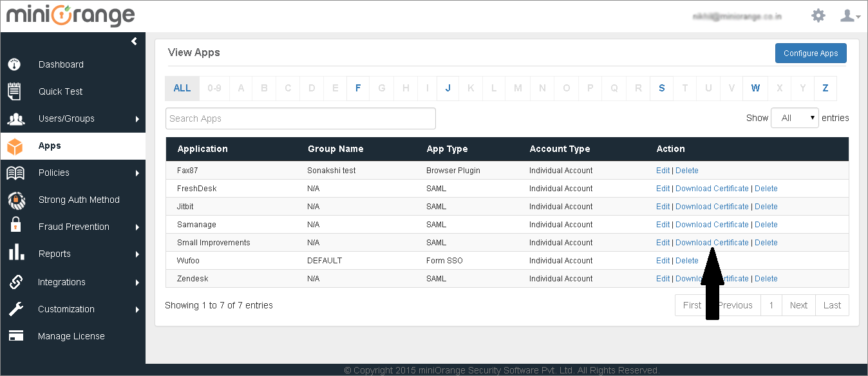Expand the Users/Groups submenu arrow
This screenshot has height=376, width=868.
click(137, 119)
